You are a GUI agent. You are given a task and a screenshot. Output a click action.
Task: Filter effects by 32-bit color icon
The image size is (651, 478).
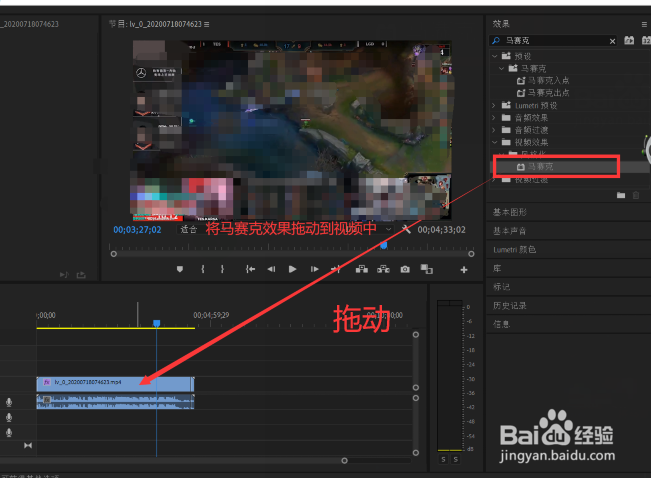tap(646, 40)
